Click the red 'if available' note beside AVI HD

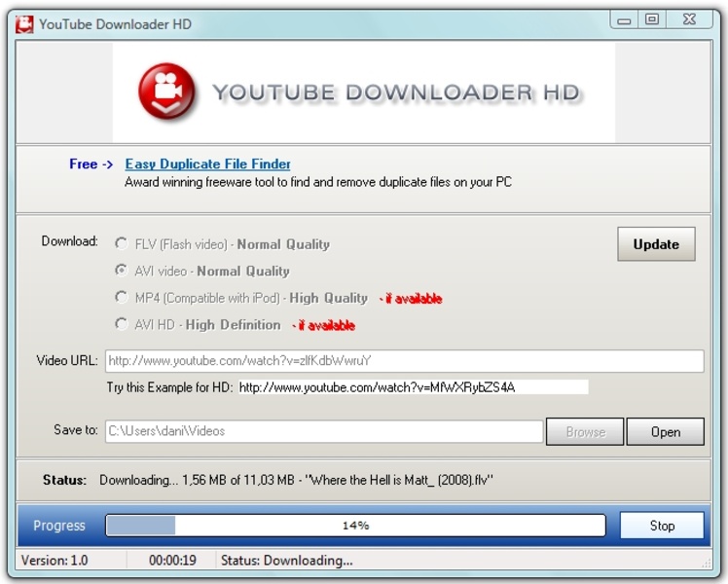[323, 325]
